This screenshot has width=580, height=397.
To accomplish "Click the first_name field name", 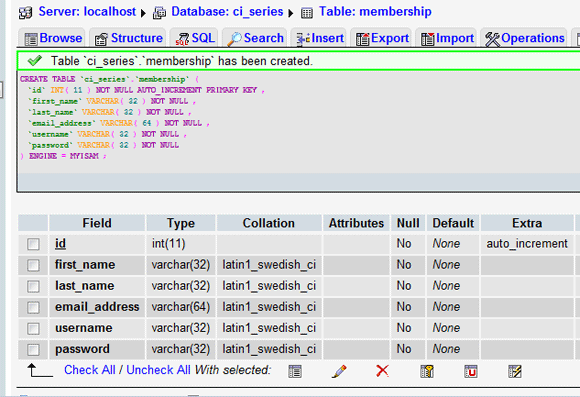I will click(x=85, y=265).
